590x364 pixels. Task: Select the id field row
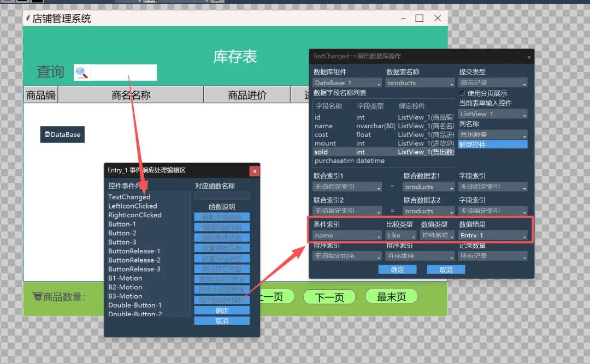[x=383, y=117]
